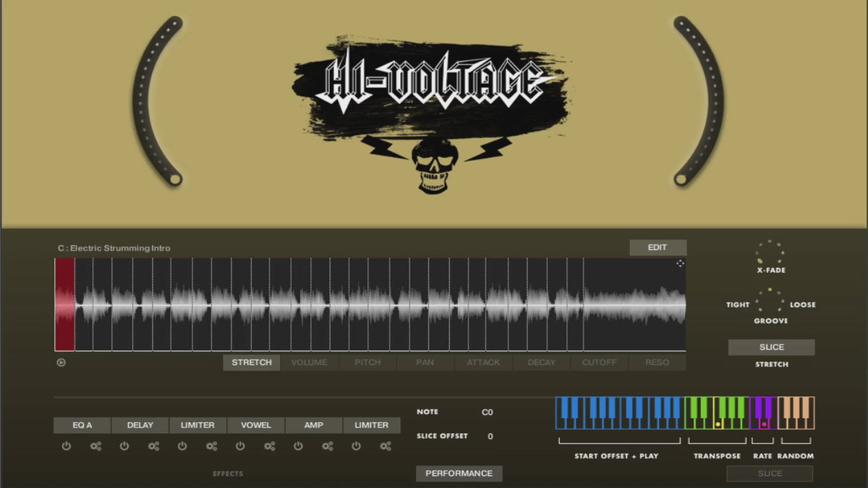Screen dimensions: 868x488
Task: Open settings gear under EQ A effect
Action: tap(95, 447)
